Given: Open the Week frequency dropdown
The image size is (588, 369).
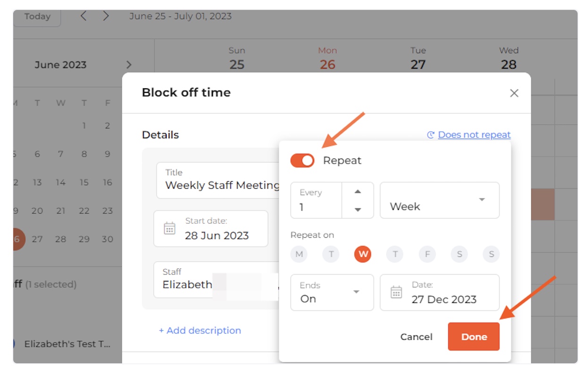Looking at the screenshot, I should pos(439,201).
